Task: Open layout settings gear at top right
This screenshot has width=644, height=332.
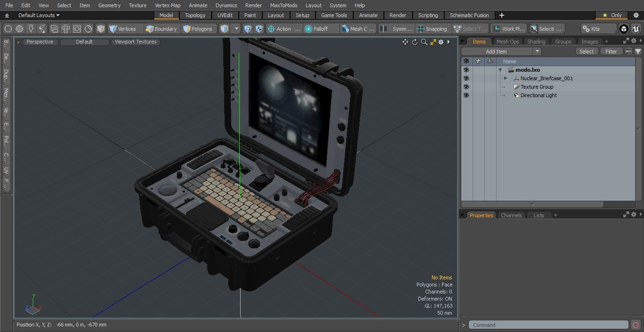Action: [x=636, y=15]
